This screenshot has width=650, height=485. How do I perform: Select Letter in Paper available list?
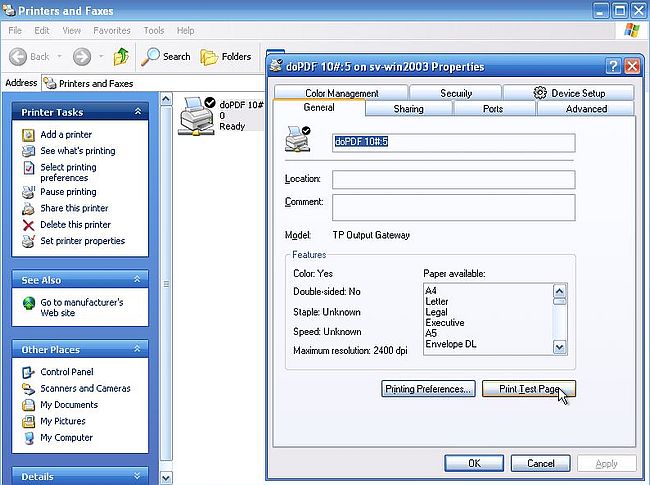pos(437,301)
